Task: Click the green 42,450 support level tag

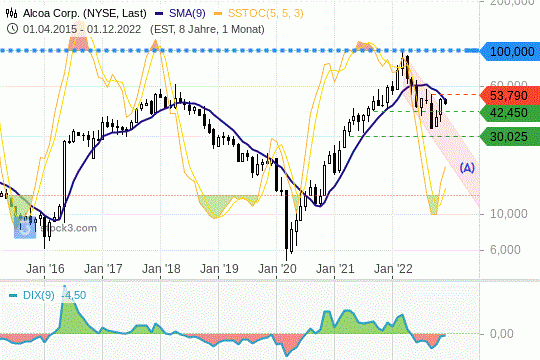Action: pos(510,113)
